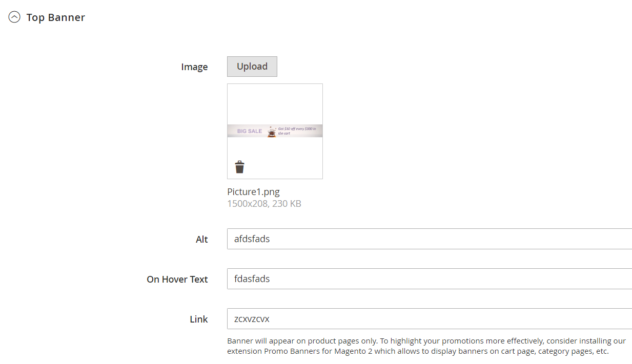The width and height of the screenshot is (632, 364).
Task: Collapse the Top Banner section chevron
Action: (x=14, y=17)
